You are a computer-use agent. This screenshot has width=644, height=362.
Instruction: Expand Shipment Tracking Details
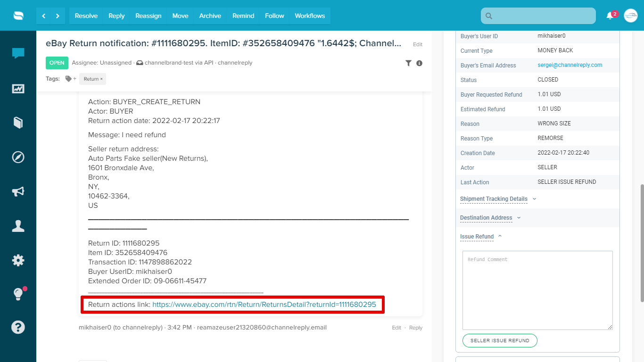pyautogui.click(x=494, y=198)
